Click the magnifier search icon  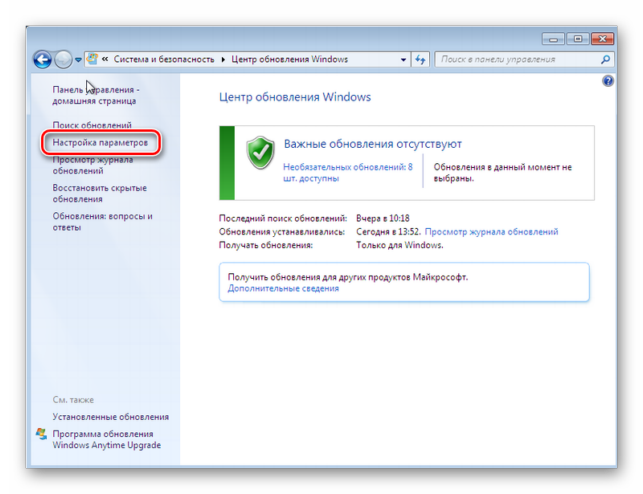[x=605, y=59]
